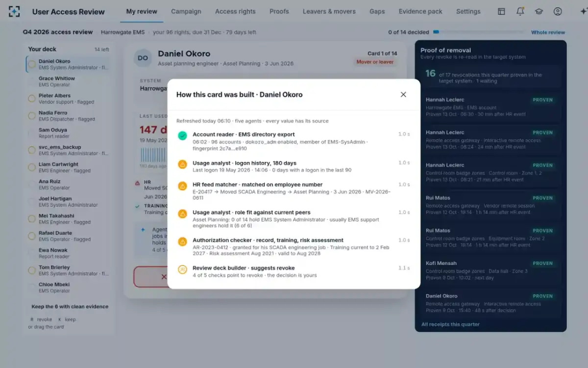The height and width of the screenshot is (368, 588).
Task: Click the warning icon beside logon history row
Action: 182,164
